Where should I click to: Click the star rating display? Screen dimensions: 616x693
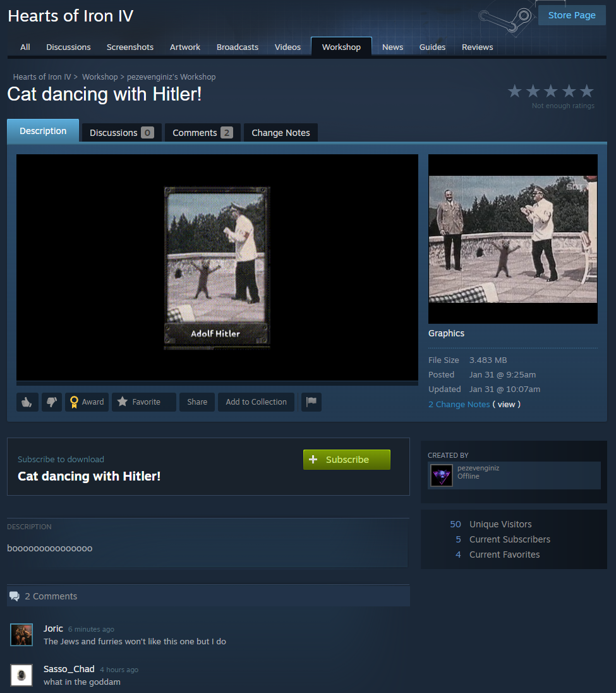(x=551, y=91)
